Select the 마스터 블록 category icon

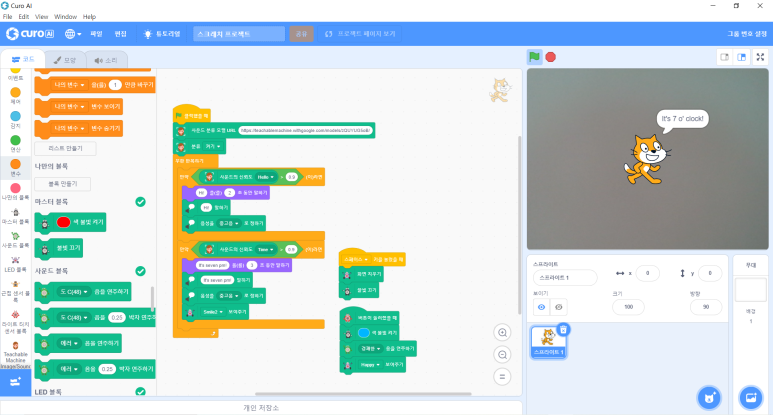pos(16,215)
